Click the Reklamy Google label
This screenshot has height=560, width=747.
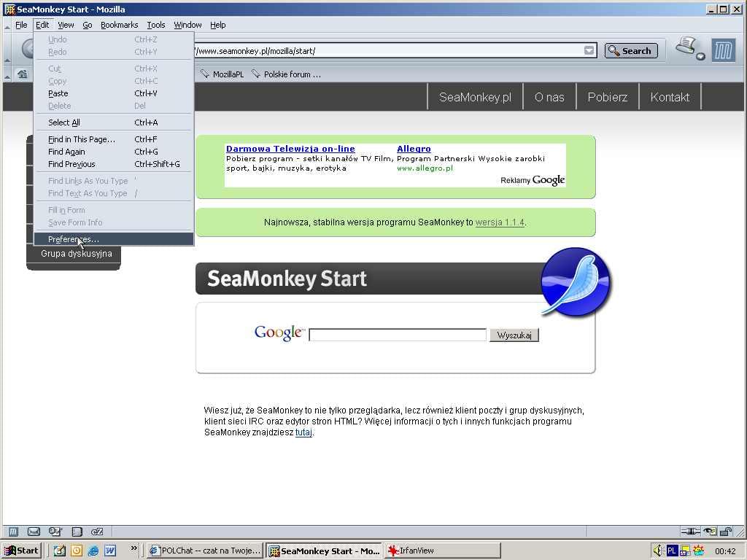[x=533, y=180]
